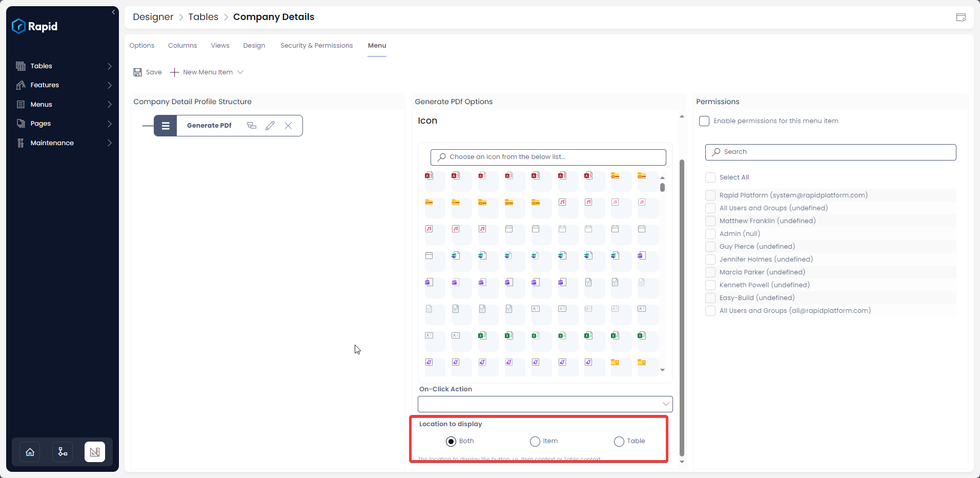
Task: Click the sub-item icon next to Generate PDF
Action: click(x=252, y=126)
